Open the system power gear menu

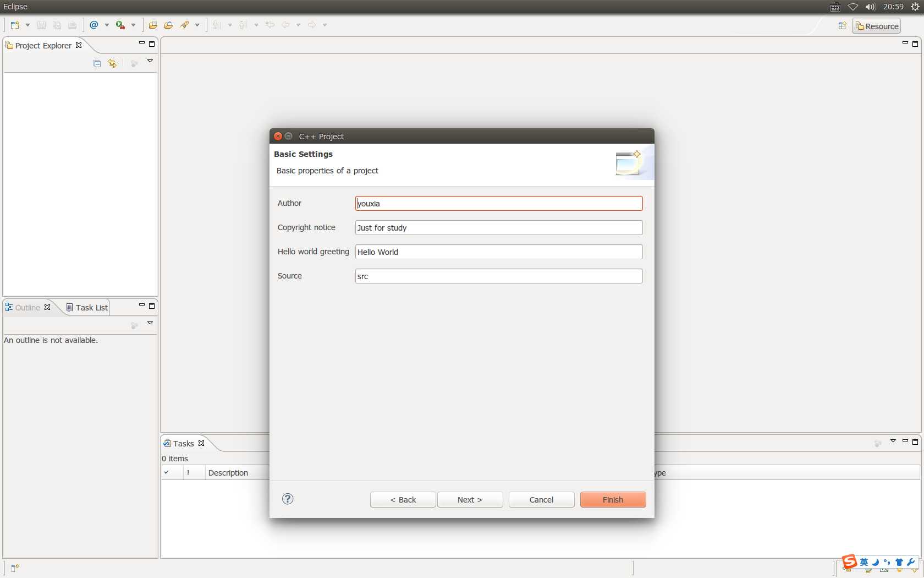coord(915,7)
